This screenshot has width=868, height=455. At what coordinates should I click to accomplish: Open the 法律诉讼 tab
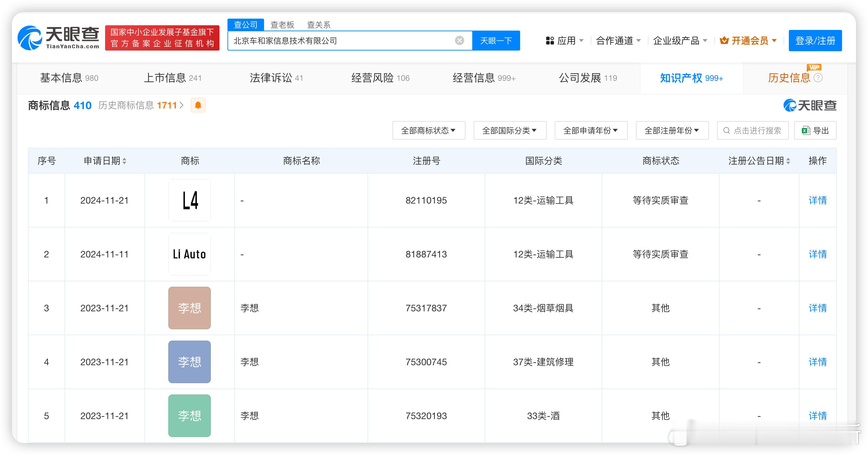pos(277,78)
